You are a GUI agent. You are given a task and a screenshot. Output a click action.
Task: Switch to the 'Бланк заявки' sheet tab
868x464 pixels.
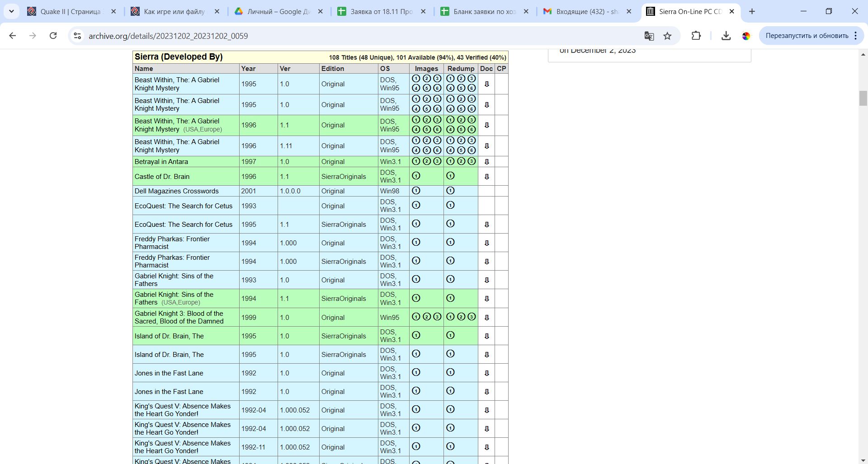point(485,12)
